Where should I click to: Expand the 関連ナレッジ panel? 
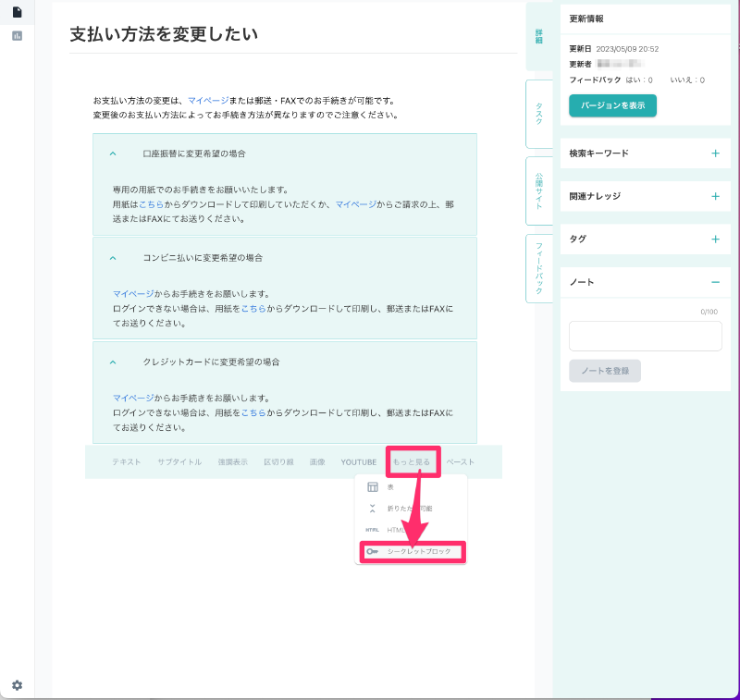coord(715,196)
